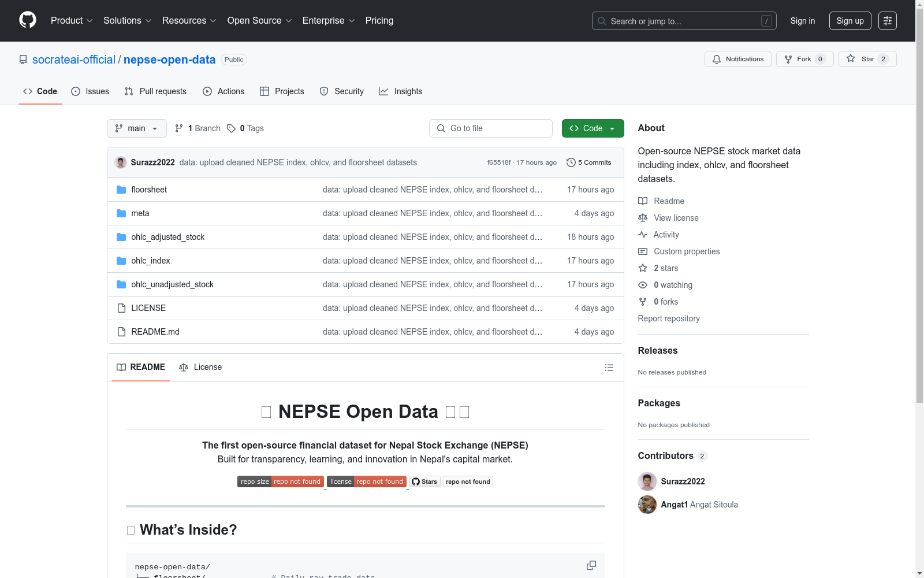Click the meta folder icon
This screenshot has width=924, height=578.
(121, 213)
